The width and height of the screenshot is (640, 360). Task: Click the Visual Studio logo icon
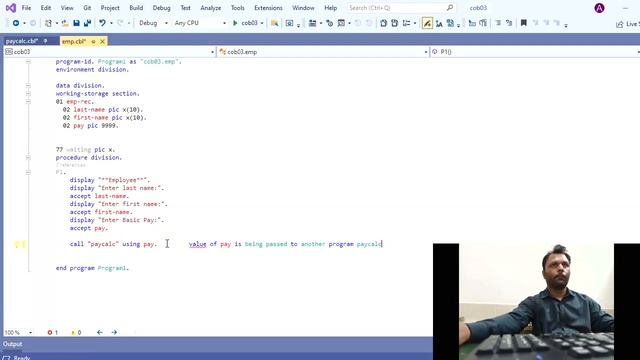coord(11,8)
